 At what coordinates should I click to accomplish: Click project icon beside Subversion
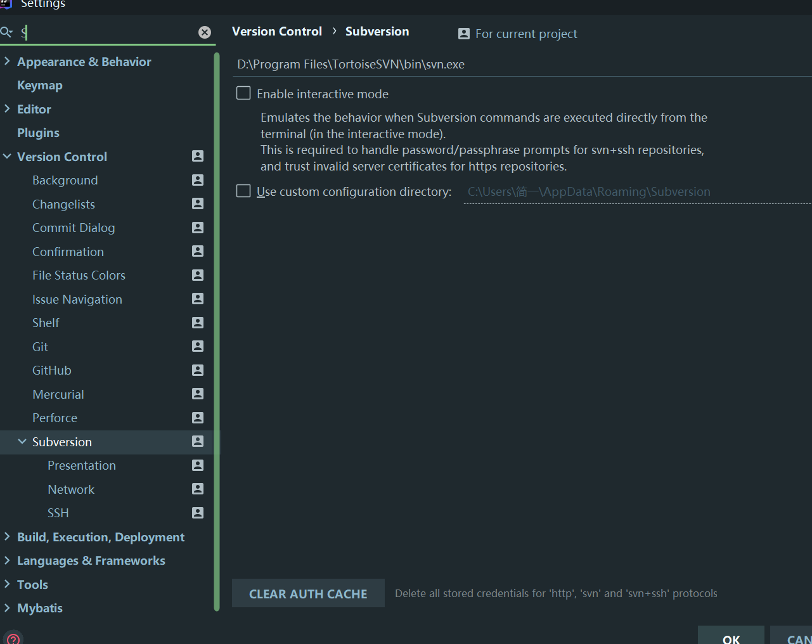(x=198, y=441)
